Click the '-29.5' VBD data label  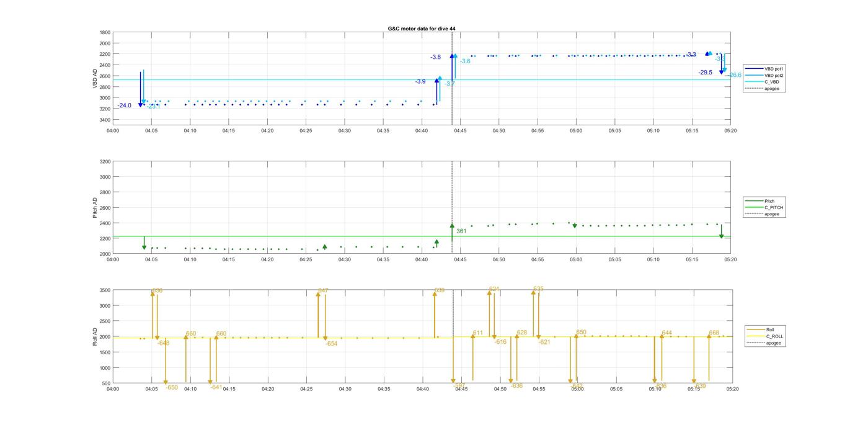[706, 73]
